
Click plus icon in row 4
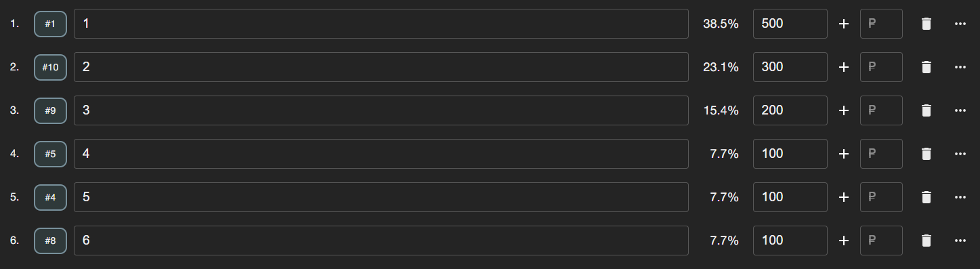[x=844, y=154]
